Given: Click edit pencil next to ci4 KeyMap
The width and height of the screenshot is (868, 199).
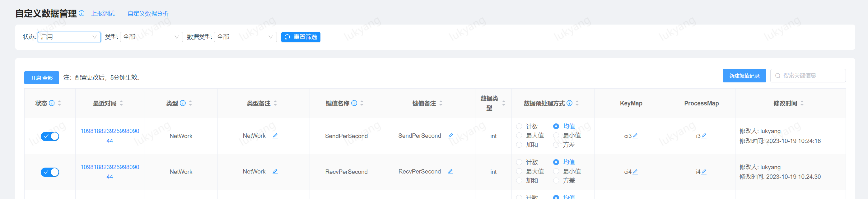Looking at the screenshot, I should click(635, 172).
